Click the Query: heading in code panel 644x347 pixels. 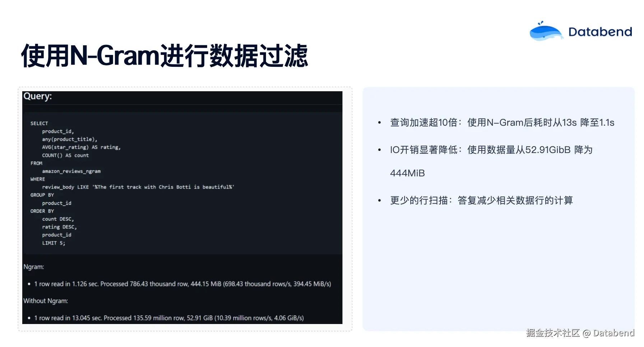(38, 96)
